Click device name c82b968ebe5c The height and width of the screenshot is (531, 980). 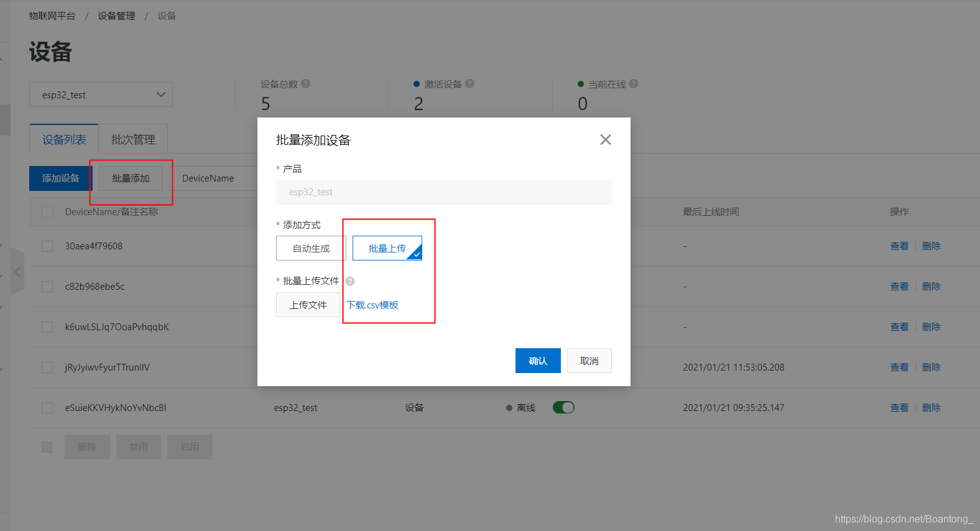pyautogui.click(x=95, y=287)
